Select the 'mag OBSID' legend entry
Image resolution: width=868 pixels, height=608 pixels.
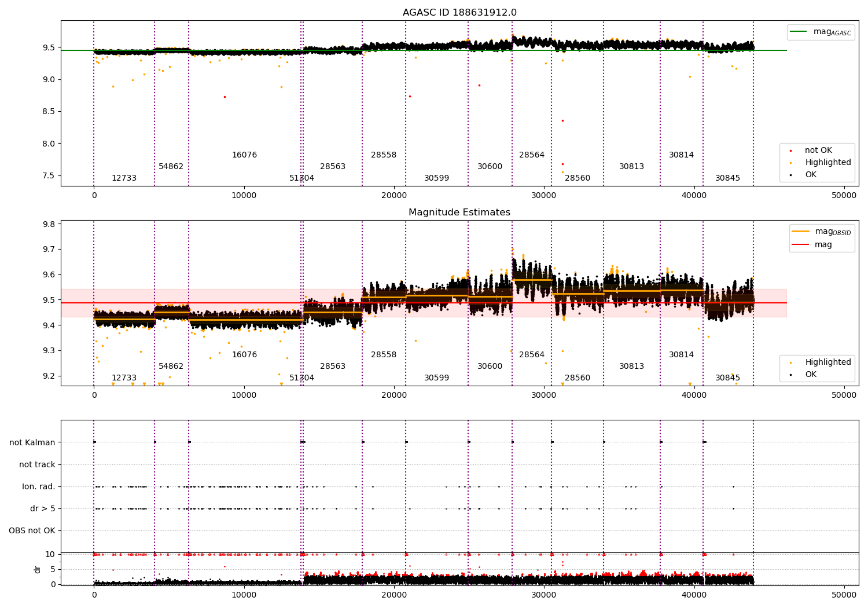coord(833,232)
